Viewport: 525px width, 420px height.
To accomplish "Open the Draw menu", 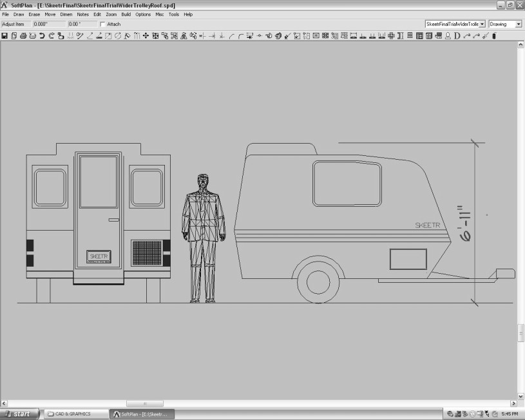I will coord(19,14).
